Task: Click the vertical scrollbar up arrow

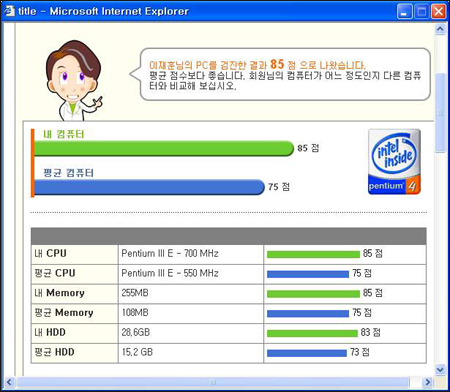Action: coord(440,29)
